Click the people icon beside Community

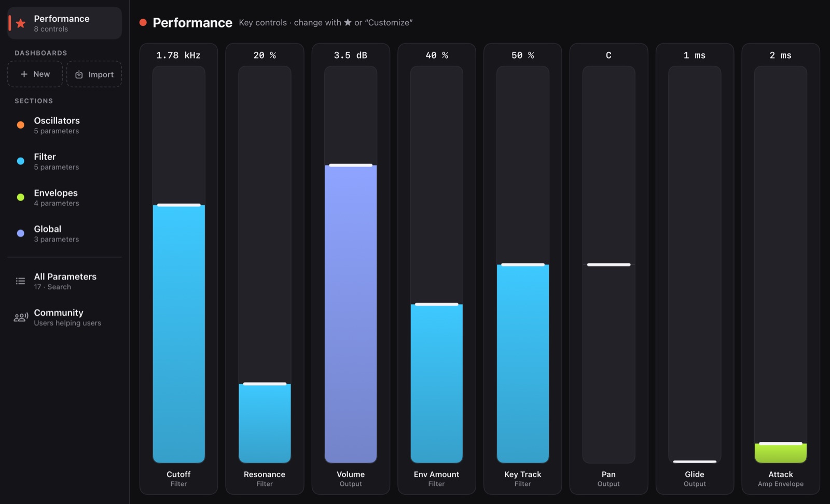[21, 317]
